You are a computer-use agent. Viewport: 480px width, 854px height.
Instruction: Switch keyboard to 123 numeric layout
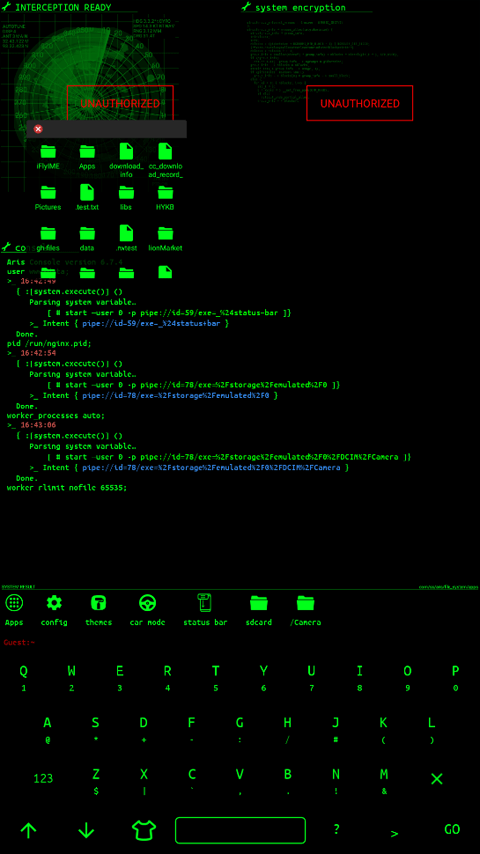pos(43,778)
